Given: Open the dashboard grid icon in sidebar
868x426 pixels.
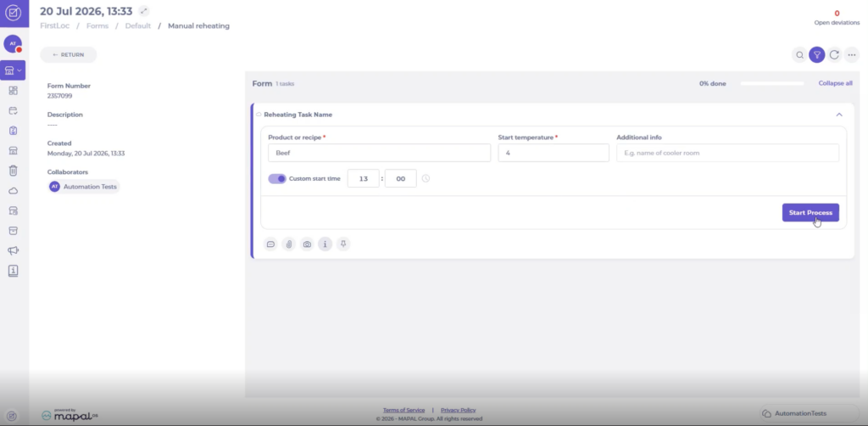Looking at the screenshot, I should (x=14, y=90).
